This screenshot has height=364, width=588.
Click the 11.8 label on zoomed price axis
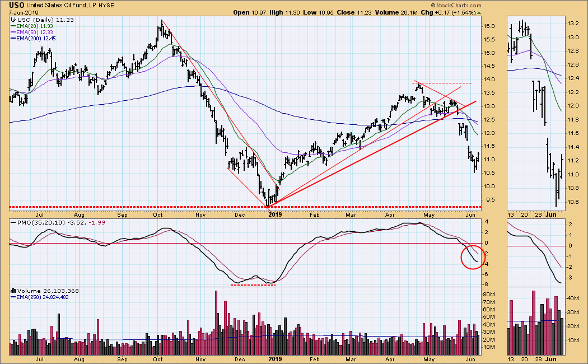coord(573,120)
